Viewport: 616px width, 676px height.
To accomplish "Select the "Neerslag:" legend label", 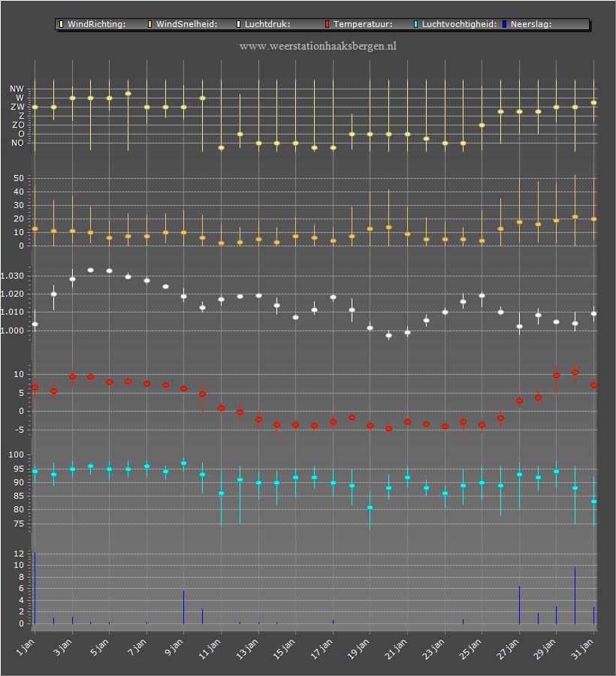I will (x=531, y=24).
